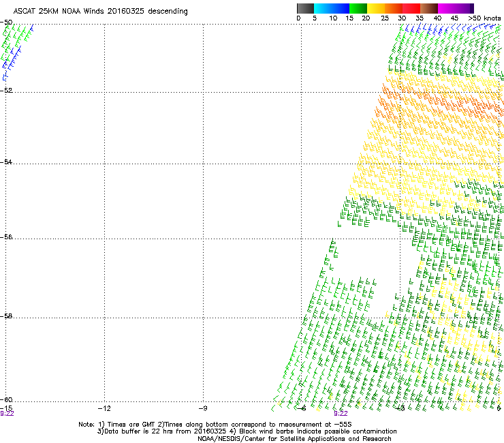Click the note line starting "3)Data buffer is 22 hrs"

pyautogui.click(x=247, y=431)
